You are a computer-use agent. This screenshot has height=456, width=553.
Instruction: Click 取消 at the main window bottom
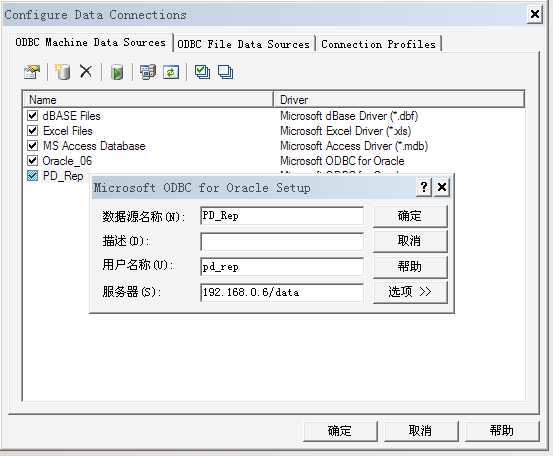point(420,431)
